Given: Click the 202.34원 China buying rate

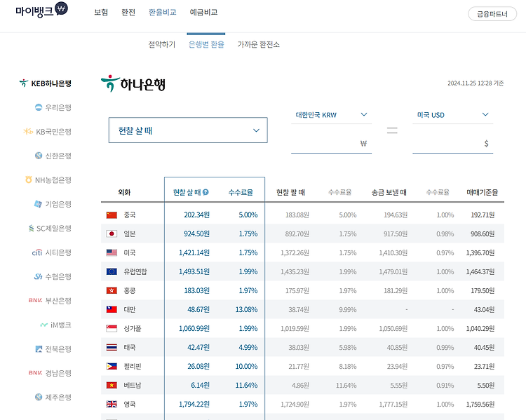Looking at the screenshot, I should [196, 215].
